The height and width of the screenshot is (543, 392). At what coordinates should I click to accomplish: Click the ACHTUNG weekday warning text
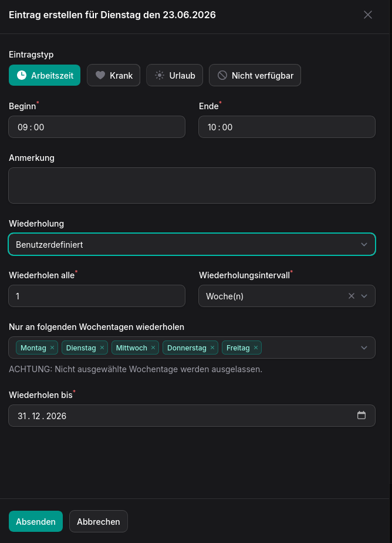pyautogui.click(x=136, y=369)
